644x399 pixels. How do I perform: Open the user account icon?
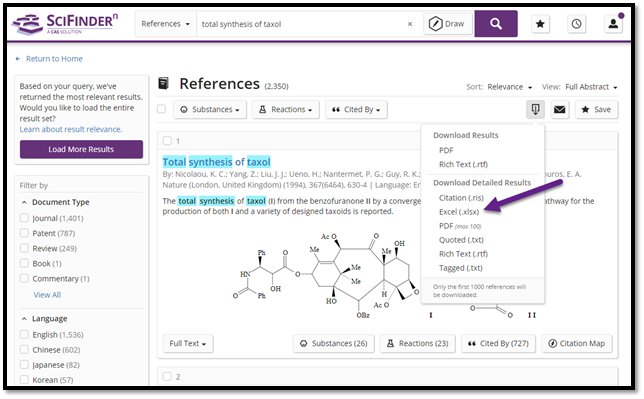coord(613,24)
